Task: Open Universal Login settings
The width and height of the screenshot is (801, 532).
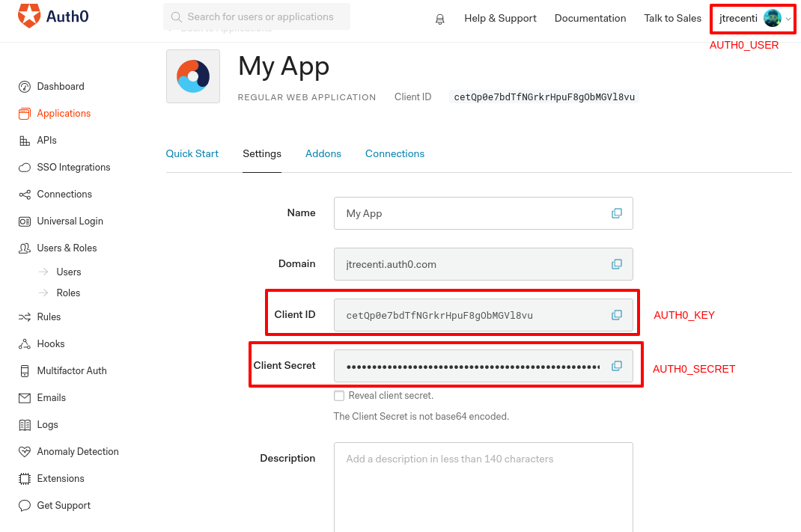Action: click(70, 221)
